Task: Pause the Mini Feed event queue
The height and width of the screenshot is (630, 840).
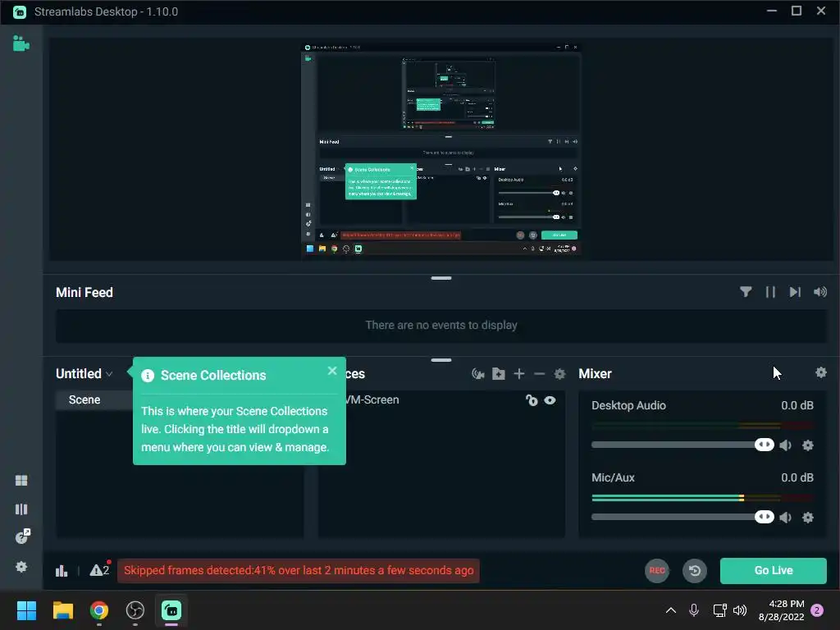Action: [x=770, y=292]
